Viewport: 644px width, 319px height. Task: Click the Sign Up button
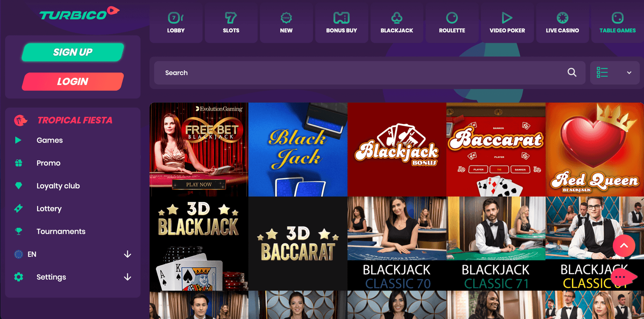73,52
